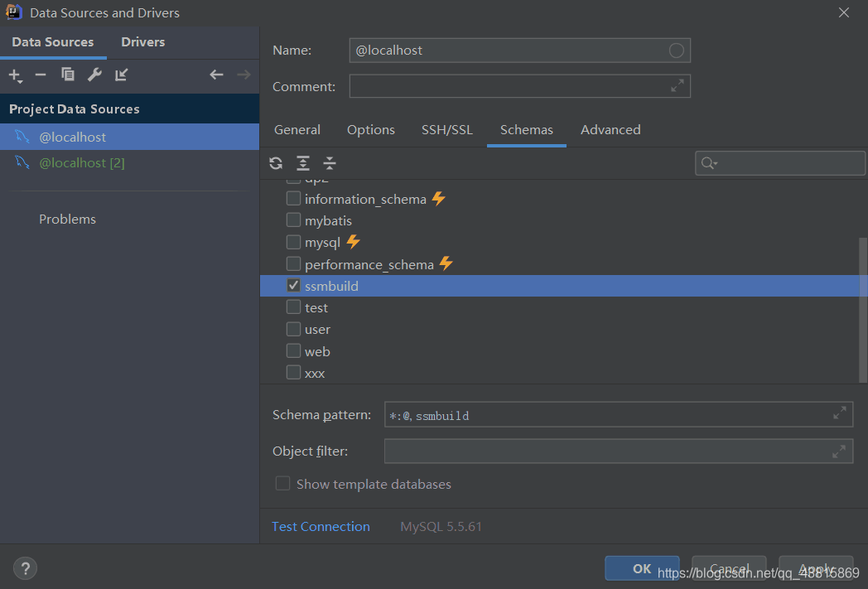Collapse all schemas icon
The height and width of the screenshot is (589, 868).
(x=330, y=163)
